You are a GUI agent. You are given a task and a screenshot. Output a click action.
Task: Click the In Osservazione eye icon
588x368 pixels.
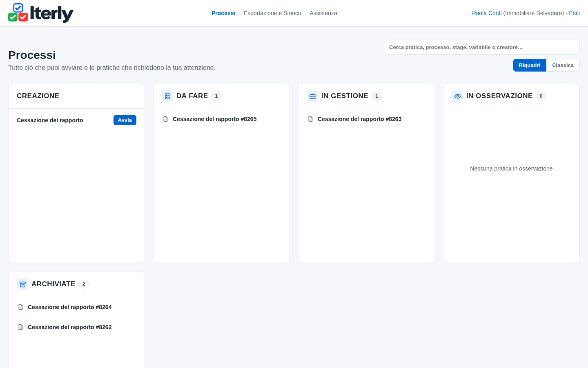tap(457, 96)
